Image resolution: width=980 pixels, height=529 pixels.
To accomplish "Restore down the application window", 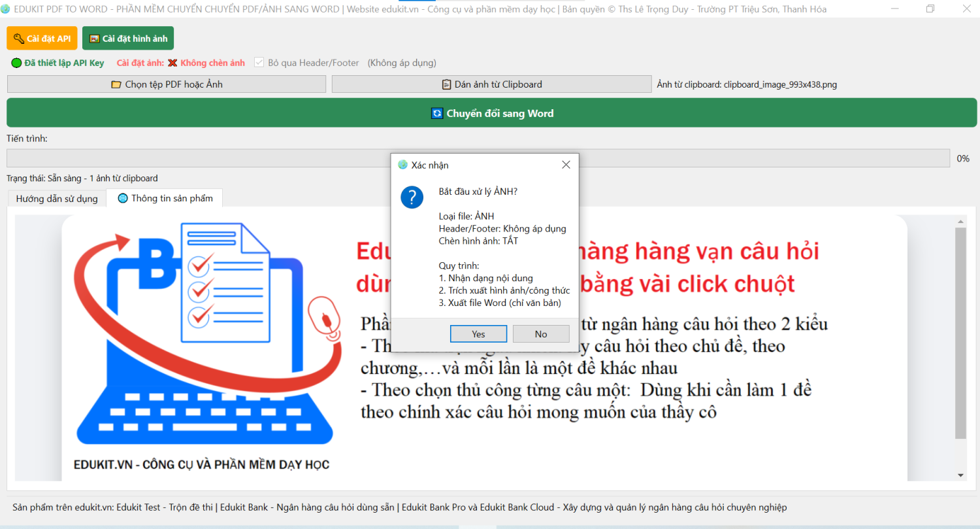I will (930, 9).
